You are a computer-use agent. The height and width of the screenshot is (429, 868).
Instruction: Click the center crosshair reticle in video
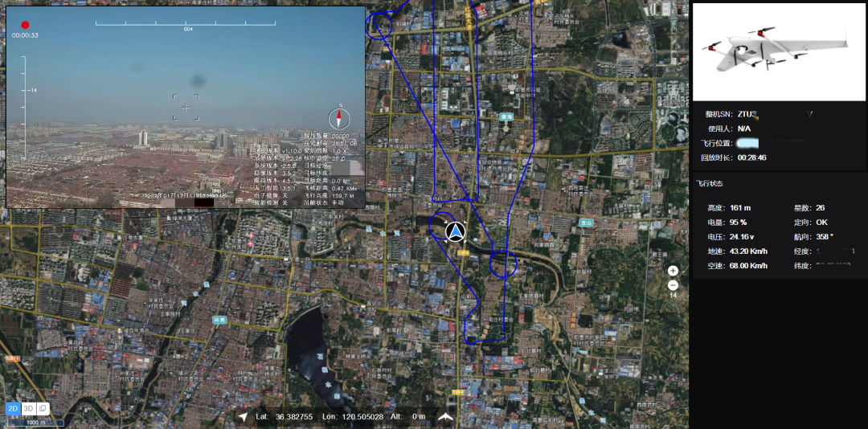click(186, 107)
